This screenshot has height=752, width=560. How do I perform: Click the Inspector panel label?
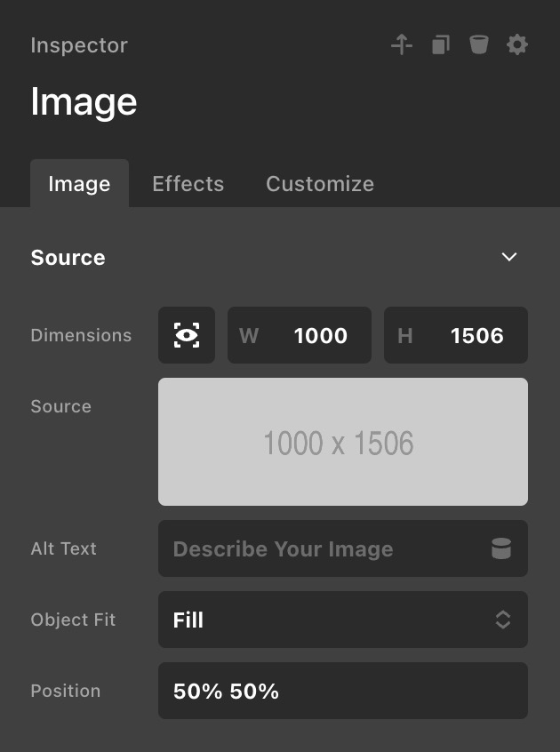pyautogui.click(x=79, y=45)
